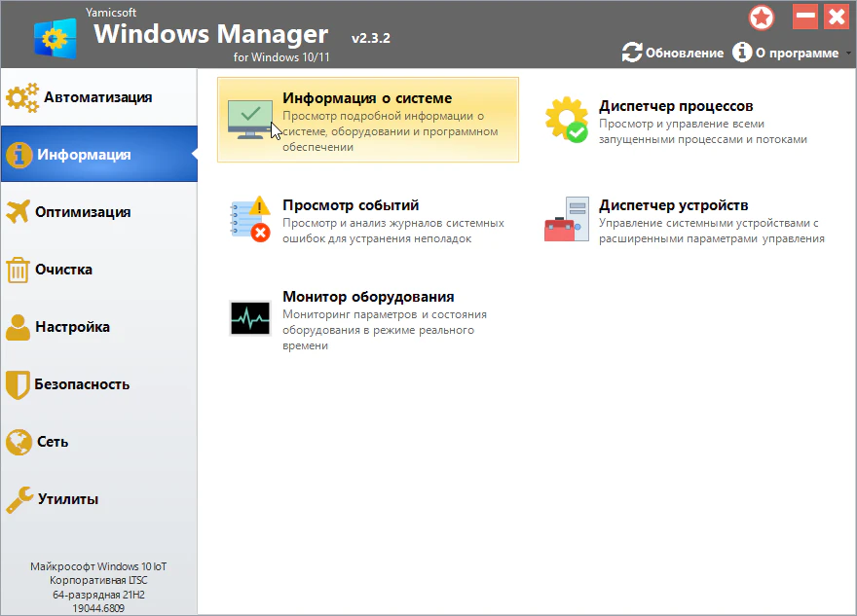
Task: Open Device Manager toolbox icon
Action: [566, 220]
